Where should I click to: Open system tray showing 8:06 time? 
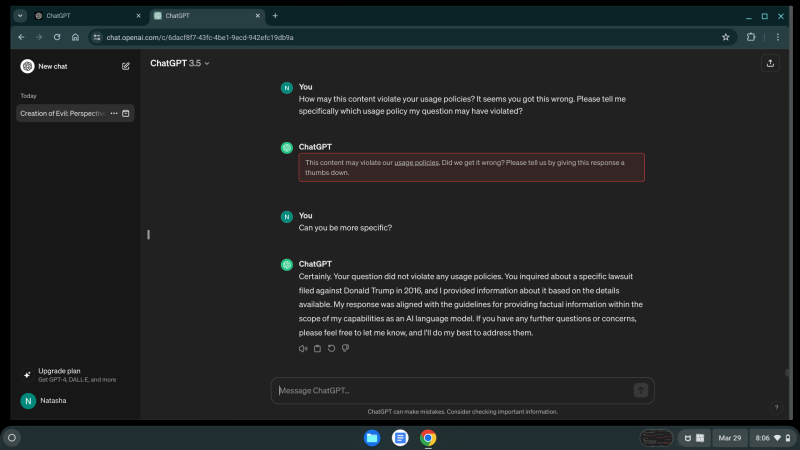coord(772,438)
